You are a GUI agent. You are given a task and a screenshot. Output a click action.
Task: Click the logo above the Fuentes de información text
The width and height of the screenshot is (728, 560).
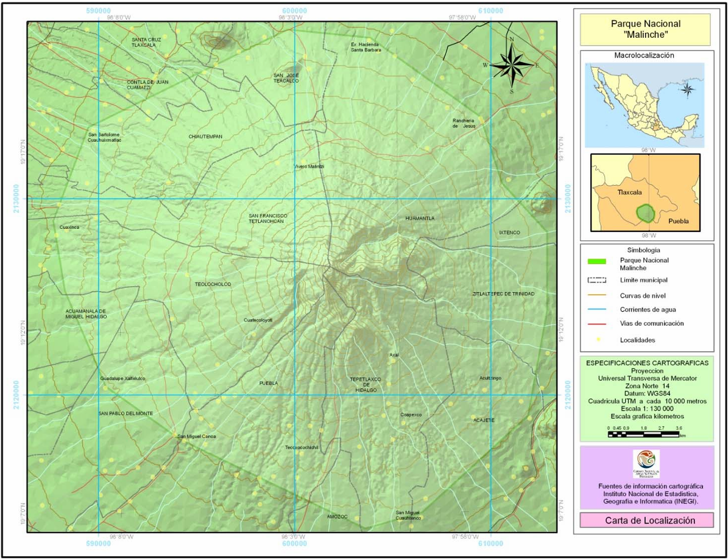pos(646,464)
